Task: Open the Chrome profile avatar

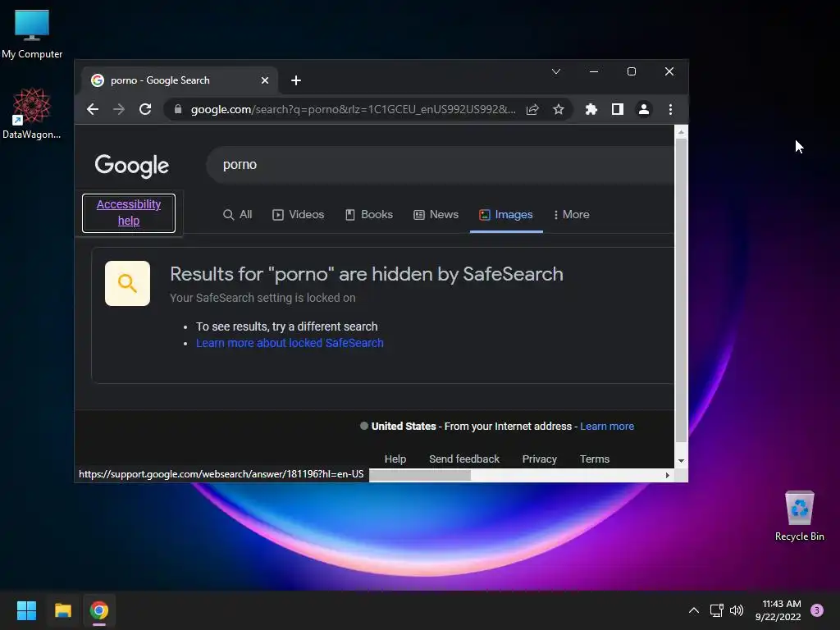Action: coord(644,109)
